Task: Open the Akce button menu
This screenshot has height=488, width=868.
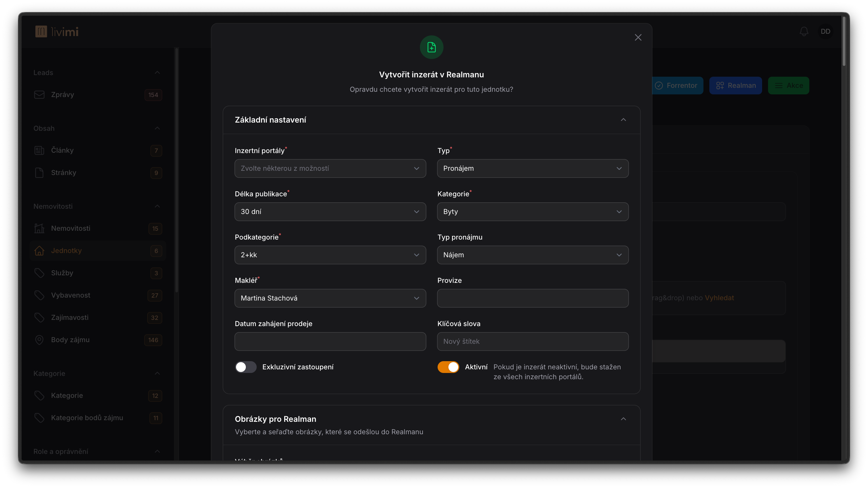Action: coord(788,86)
